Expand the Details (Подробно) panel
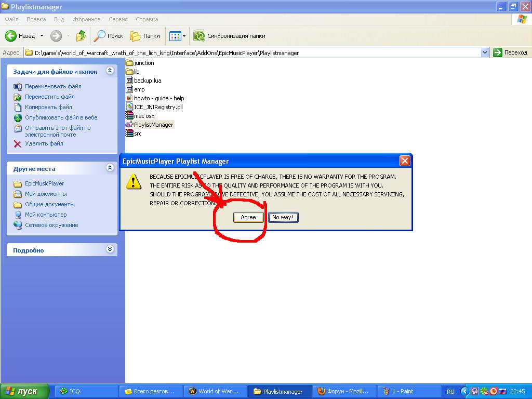 (x=110, y=249)
